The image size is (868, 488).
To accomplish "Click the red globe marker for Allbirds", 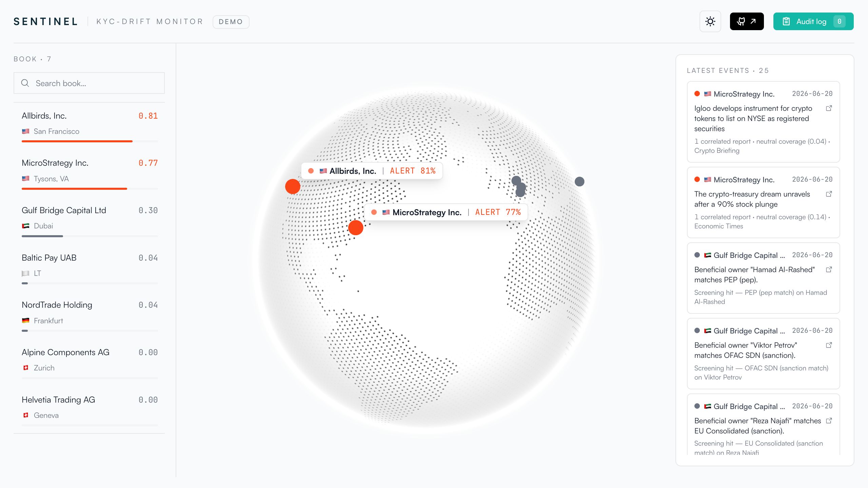I will [x=293, y=186].
